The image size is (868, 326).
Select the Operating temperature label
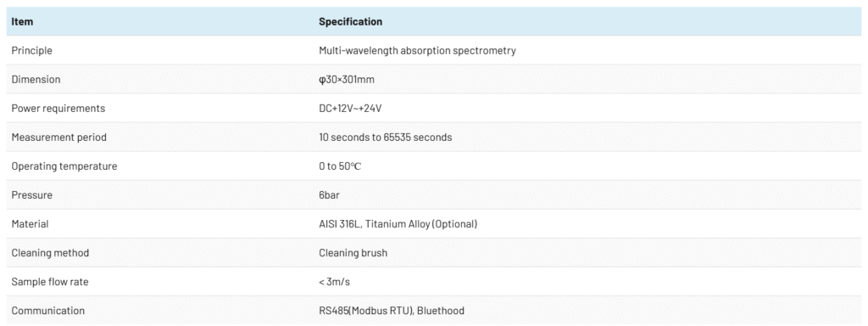coord(64,166)
